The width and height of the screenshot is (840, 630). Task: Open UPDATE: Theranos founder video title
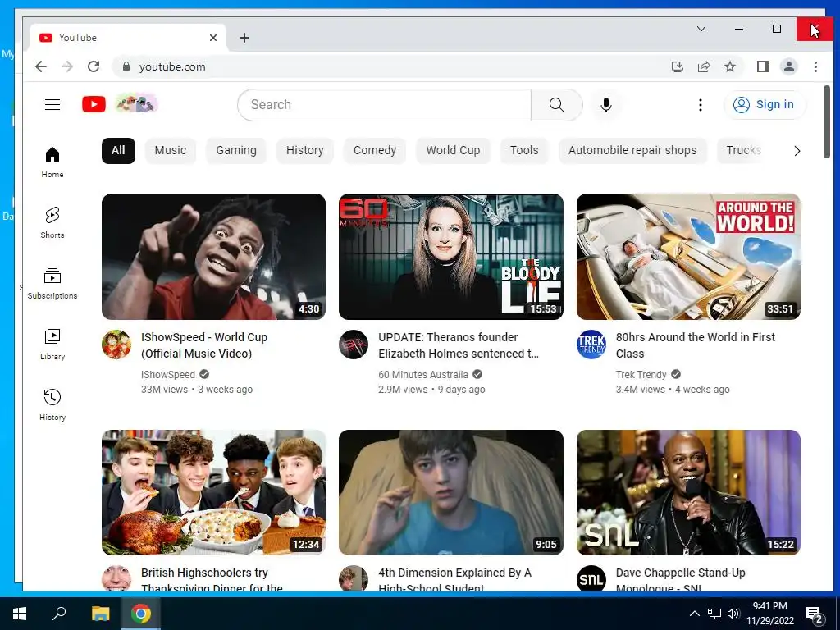tap(459, 345)
